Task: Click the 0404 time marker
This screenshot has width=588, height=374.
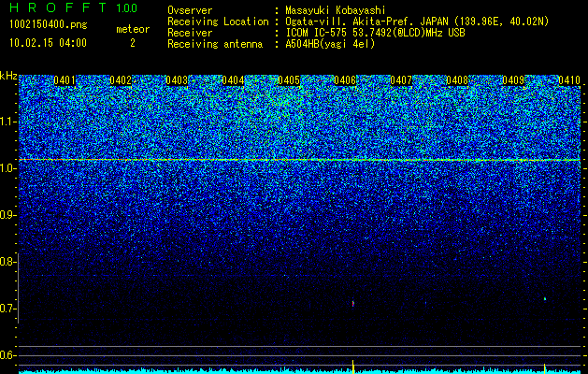Action: coord(233,80)
